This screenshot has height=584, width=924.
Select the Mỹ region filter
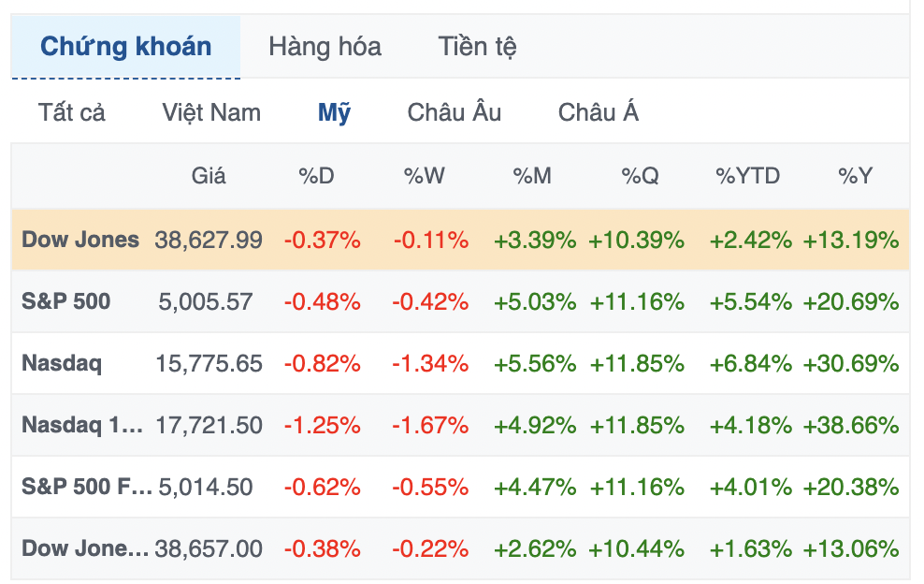tap(334, 113)
